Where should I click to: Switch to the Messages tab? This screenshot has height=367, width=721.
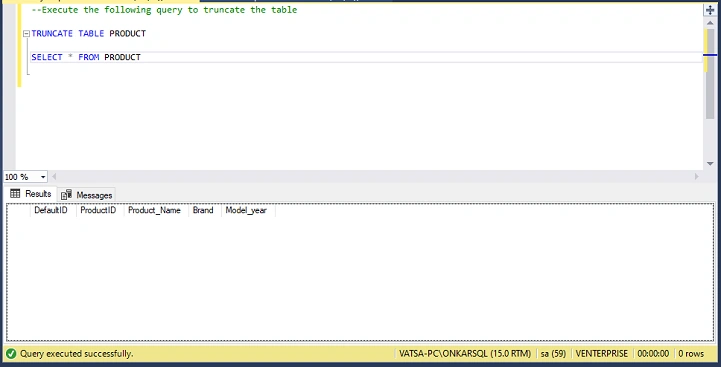[87, 195]
